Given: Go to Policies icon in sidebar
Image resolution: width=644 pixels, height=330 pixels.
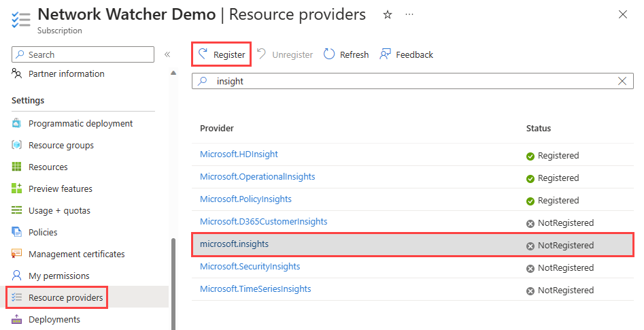Looking at the screenshot, I should click(17, 232).
